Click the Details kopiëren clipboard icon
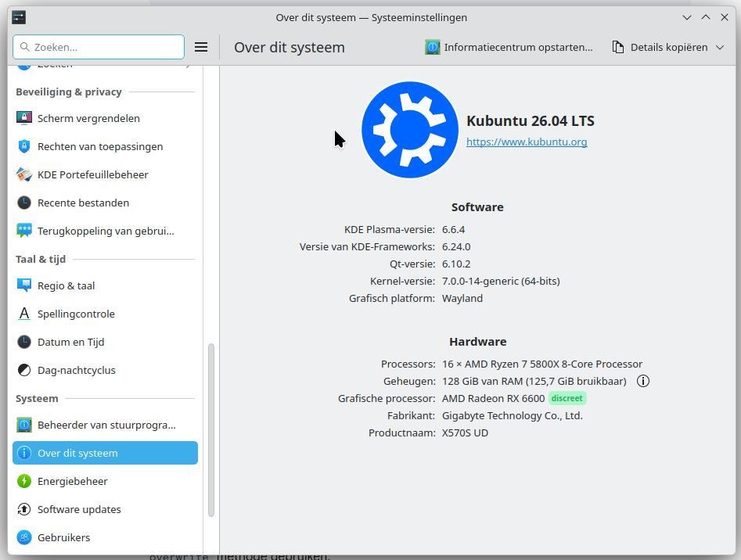This screenshot has width=741, height=560. (618, 47)
